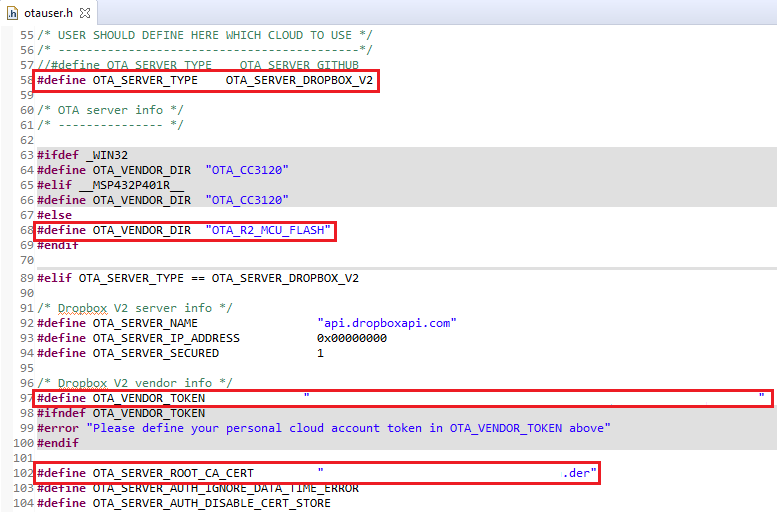The width and height of the screenshot is (777, 512).
Task: Close the otauser.h tab
Action: coord(85,13)
